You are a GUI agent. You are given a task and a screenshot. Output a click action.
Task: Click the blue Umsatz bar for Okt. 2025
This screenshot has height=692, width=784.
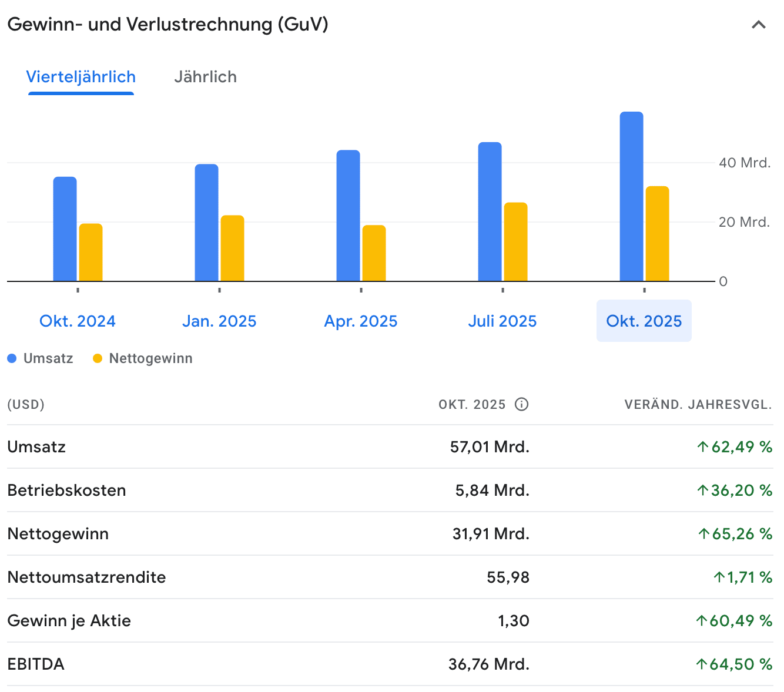coord(631,197)
